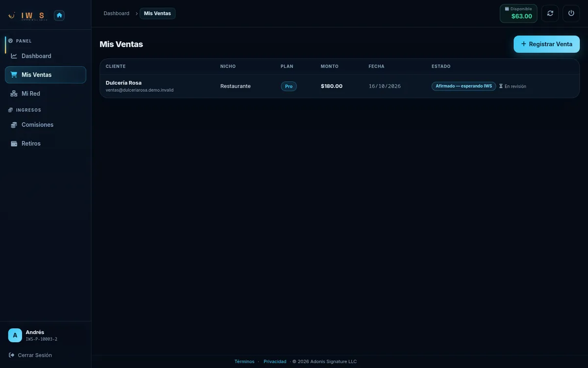Click the PLAN column header

[287, 66]
